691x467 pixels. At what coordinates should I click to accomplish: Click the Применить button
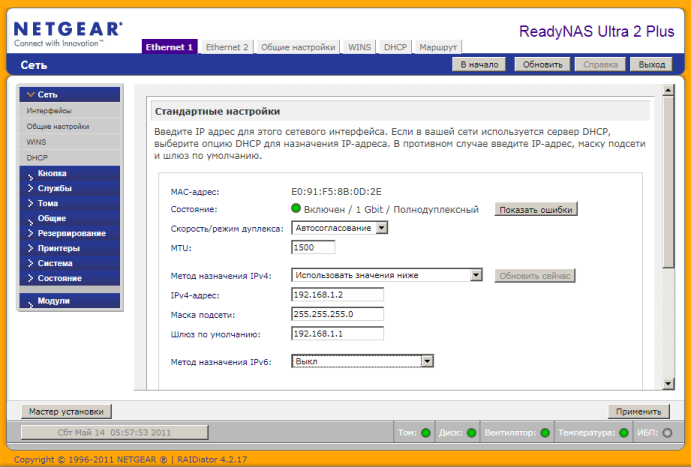click(639, 412)
